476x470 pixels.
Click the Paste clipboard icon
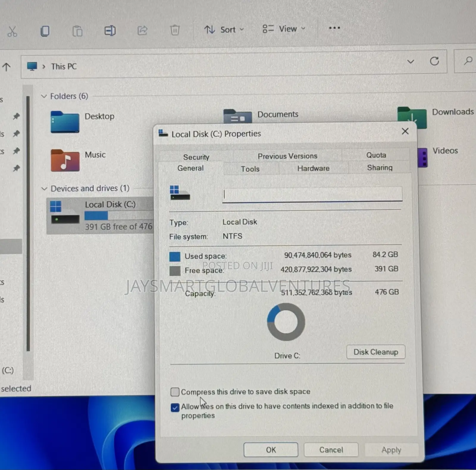(77, 31)
